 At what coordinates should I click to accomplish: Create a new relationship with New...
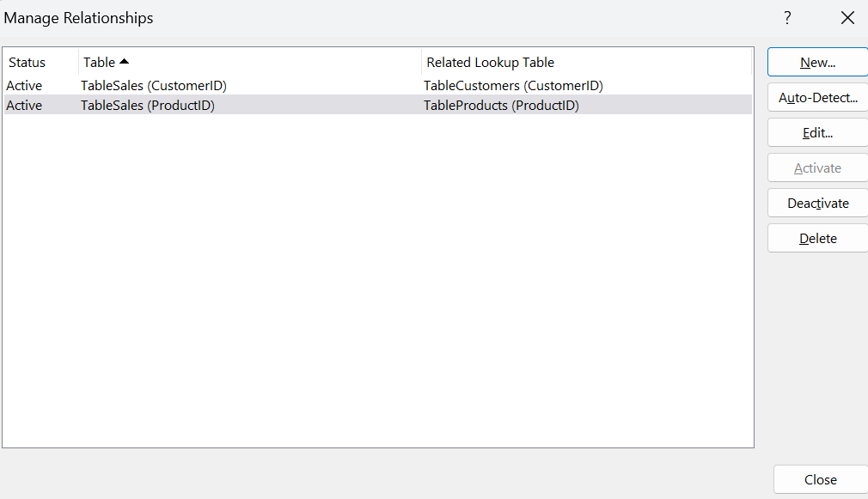(817, 62)
